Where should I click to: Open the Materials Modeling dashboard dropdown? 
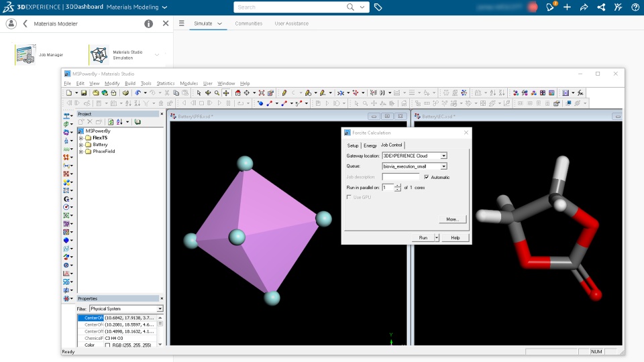tap(165, 7)
